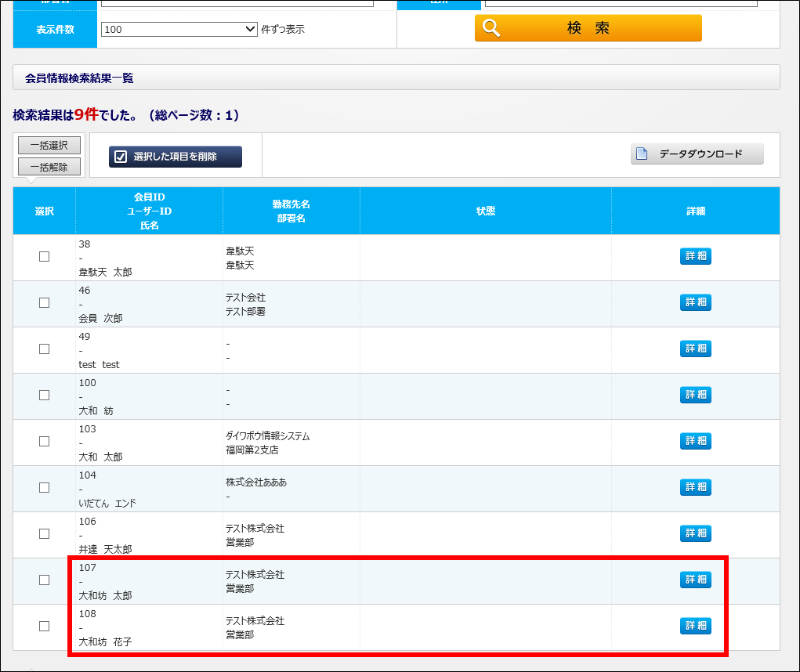Enable the checkbox for member 100
Viewport: 800px width, 672px height.
coord(44,396)
